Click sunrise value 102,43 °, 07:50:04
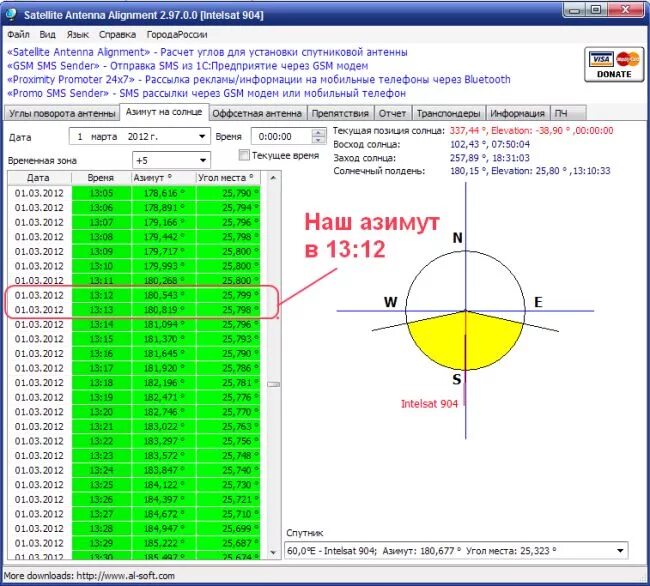The height and width of the screenshot is (586, 650). click(490, 144)
